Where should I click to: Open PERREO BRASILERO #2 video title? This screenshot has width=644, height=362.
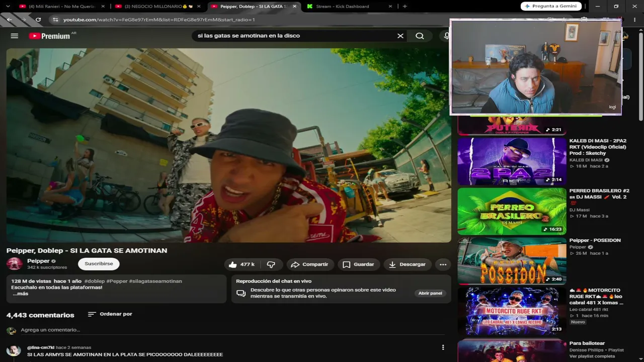pyautogui.click(x=599, y=197)
